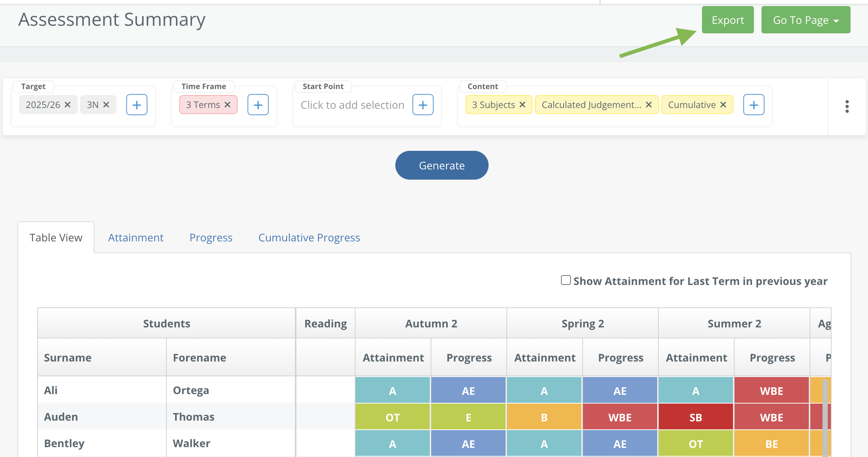Viewport: 868px width, 457px height.
Task: Open the Progress tab
Action: click(x=211, y=238)
